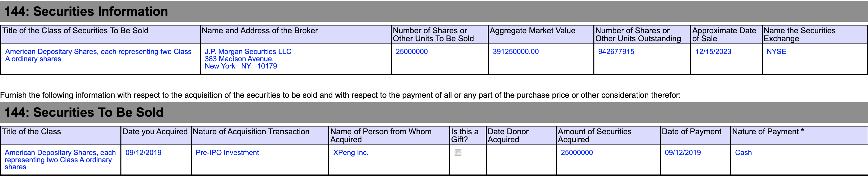This screenshot has height=176, width=868.
Task: Click the XPeng Inc. name
Action: [351, 152]
